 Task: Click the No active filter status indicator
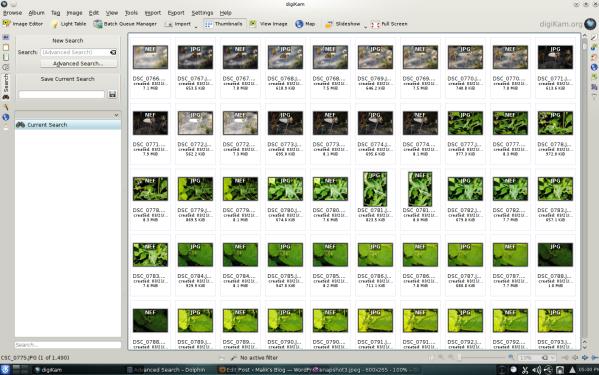[x=259, y=358]
